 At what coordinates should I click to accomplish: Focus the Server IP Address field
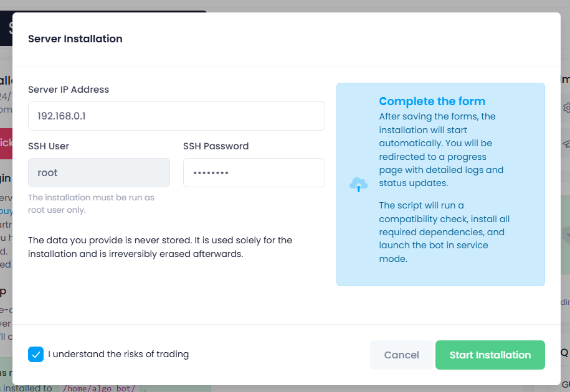(176, 116)
